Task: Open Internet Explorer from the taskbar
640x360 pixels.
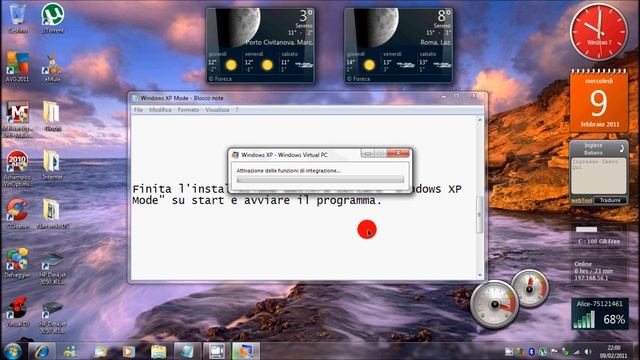Action: pyautogui.click(x=42, y=351)
